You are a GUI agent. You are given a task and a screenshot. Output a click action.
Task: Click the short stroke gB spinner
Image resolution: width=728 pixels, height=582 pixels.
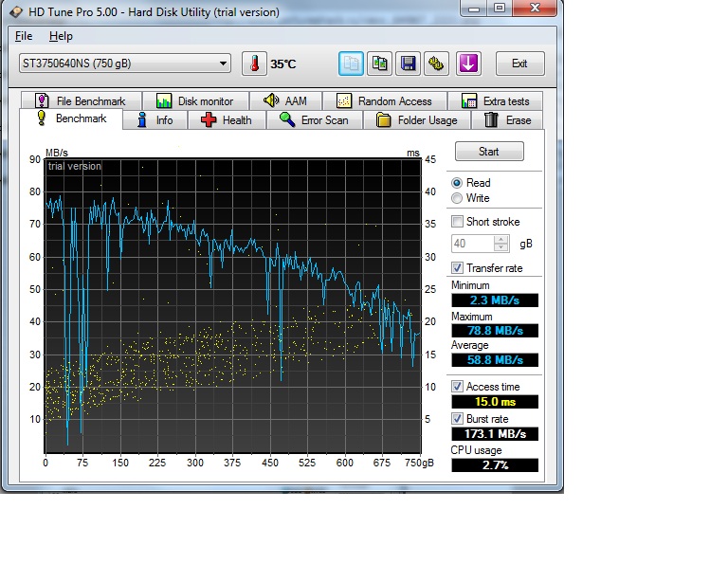[501, 244]
